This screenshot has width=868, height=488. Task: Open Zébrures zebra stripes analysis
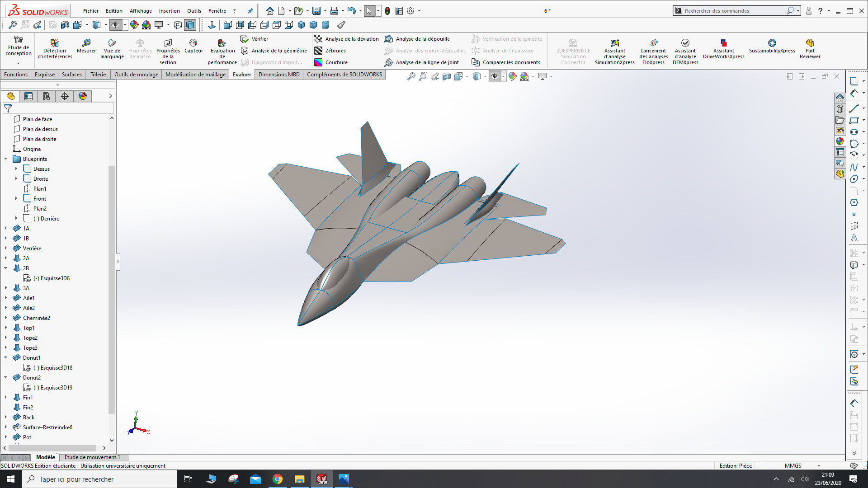335,51
